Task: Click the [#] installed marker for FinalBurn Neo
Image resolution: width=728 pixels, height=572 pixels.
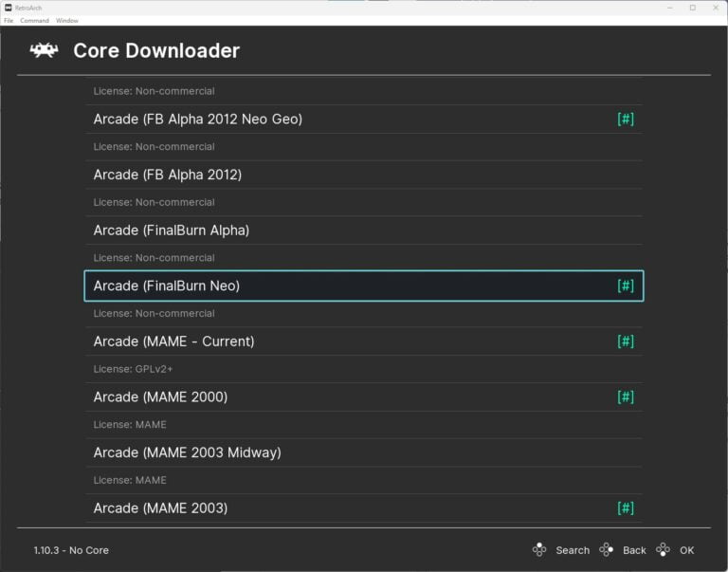Action: pyautogui.click(x=626, y=286)
